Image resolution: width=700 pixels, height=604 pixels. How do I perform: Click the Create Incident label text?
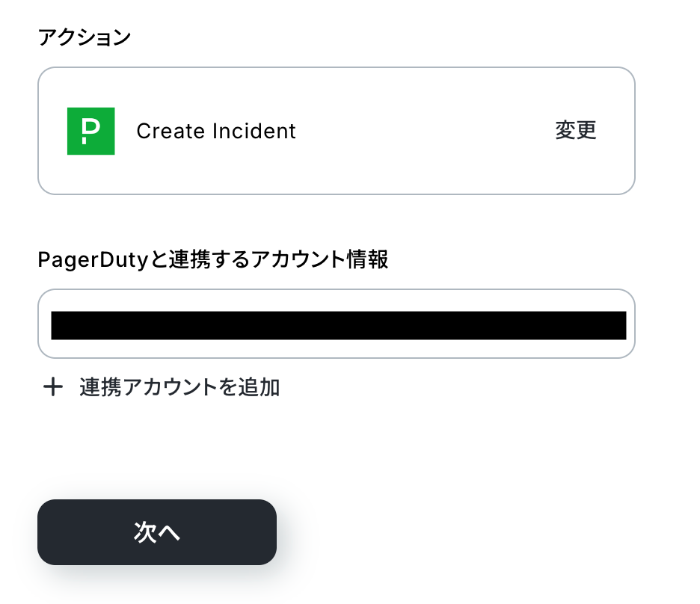pos(216,132)
